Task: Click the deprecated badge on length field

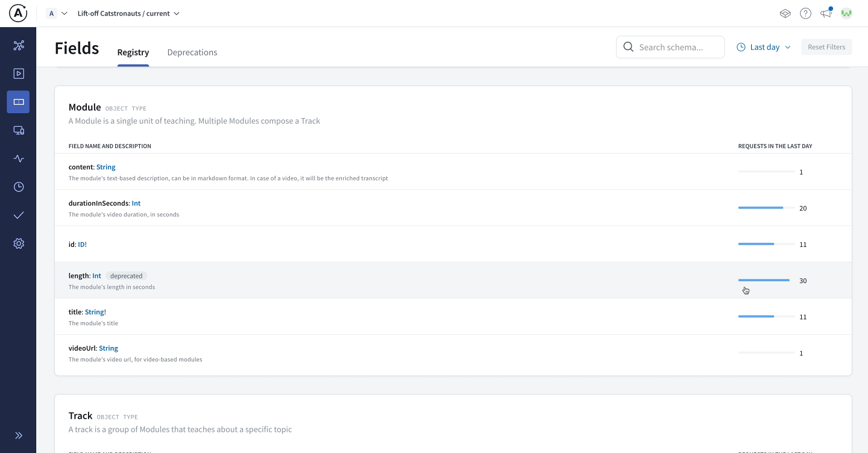Action: 127,276
